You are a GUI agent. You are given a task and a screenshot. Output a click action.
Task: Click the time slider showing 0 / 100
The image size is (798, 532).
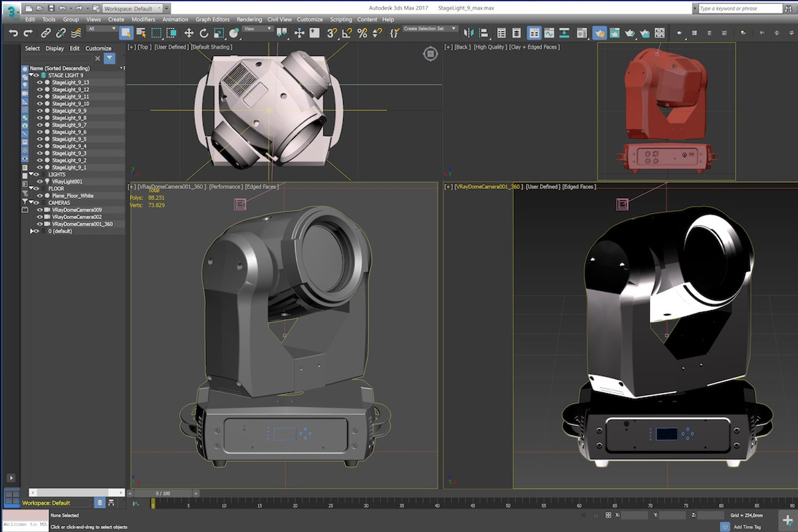(x=162, y=493)
